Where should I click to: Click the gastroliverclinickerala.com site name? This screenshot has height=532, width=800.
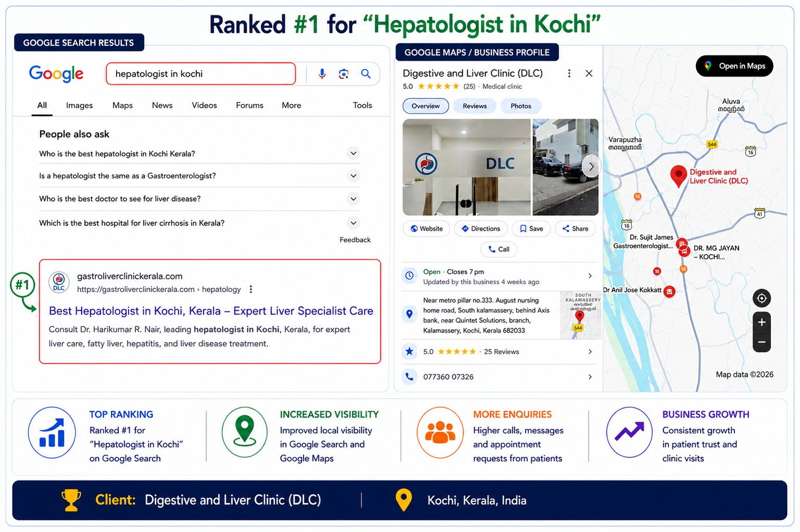[x=130, y=276]
